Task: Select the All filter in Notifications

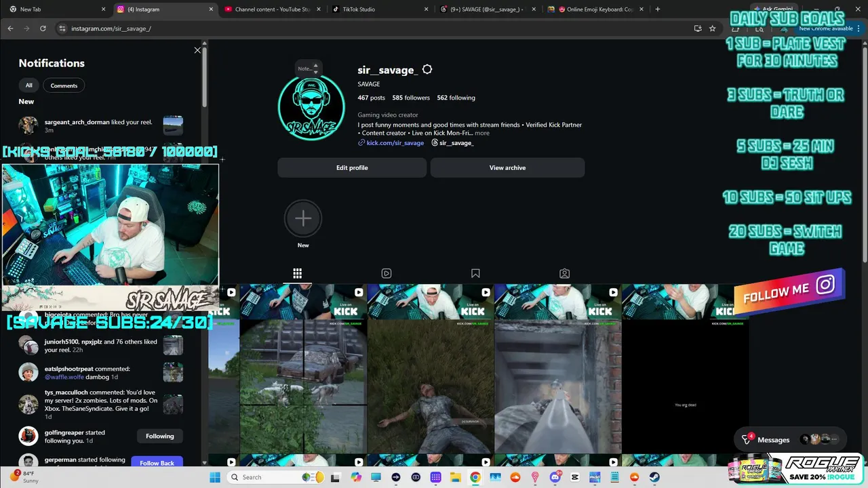Action: (x=28, y=85)
